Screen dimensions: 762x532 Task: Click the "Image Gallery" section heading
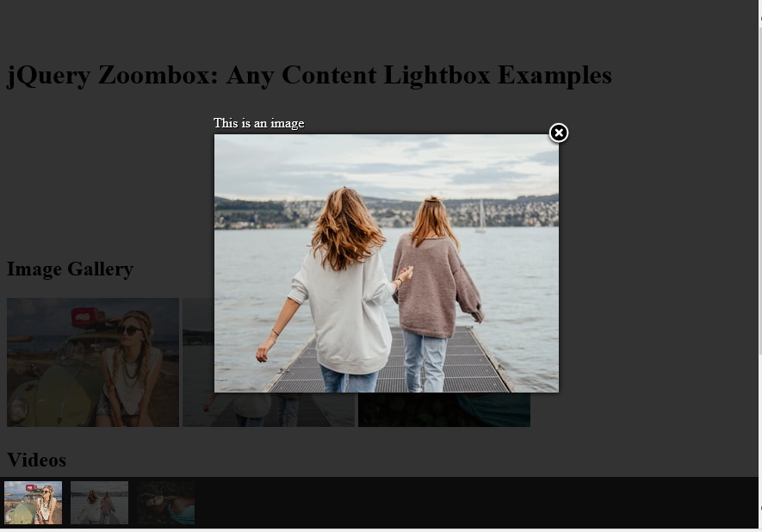tap(70, 269)
